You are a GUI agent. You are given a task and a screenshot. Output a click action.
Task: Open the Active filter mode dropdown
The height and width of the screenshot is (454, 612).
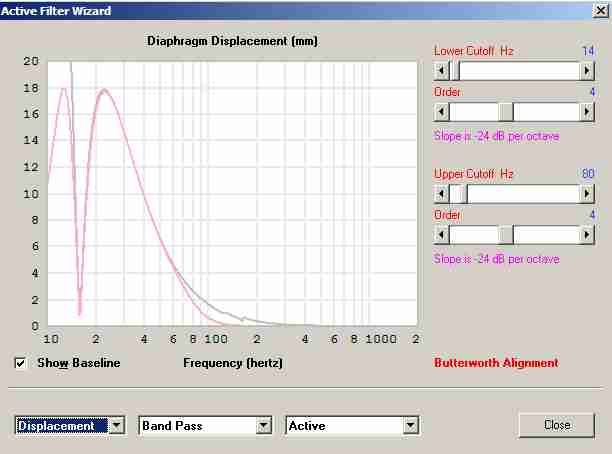coord(411,426)
